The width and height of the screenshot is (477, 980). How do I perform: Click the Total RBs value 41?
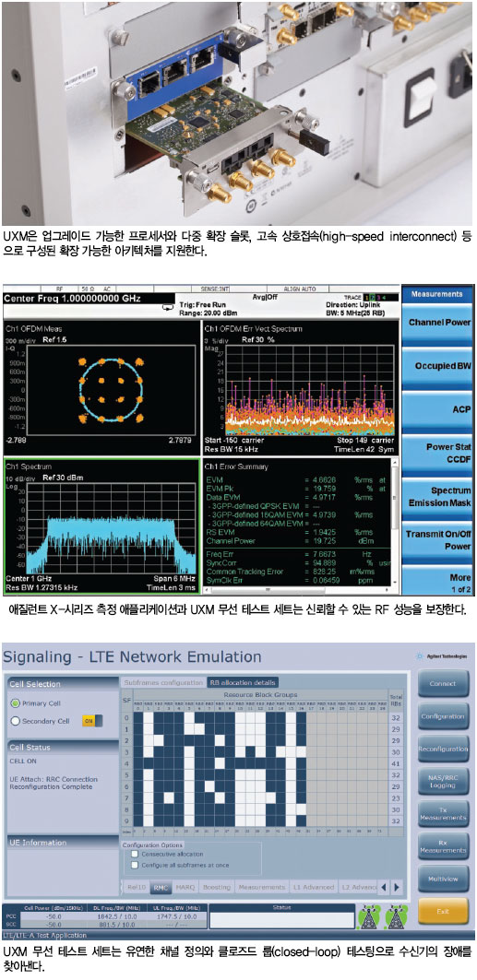396,763
